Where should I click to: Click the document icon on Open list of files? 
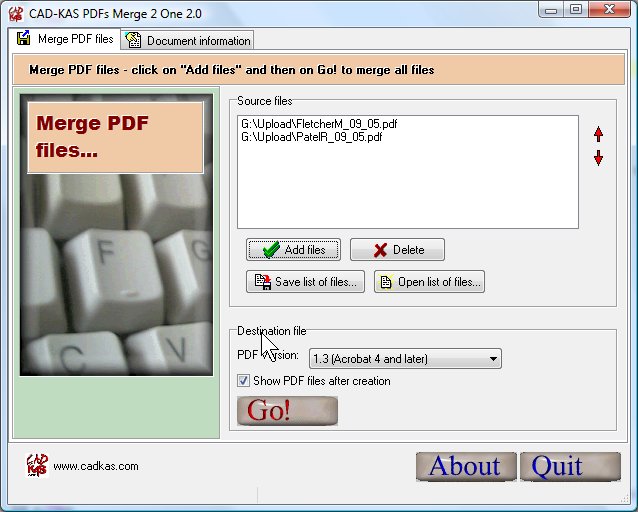[386, 282]
